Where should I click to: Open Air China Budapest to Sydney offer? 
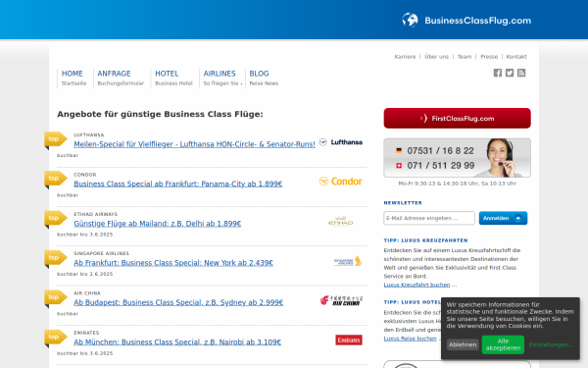tap(178, 302)
